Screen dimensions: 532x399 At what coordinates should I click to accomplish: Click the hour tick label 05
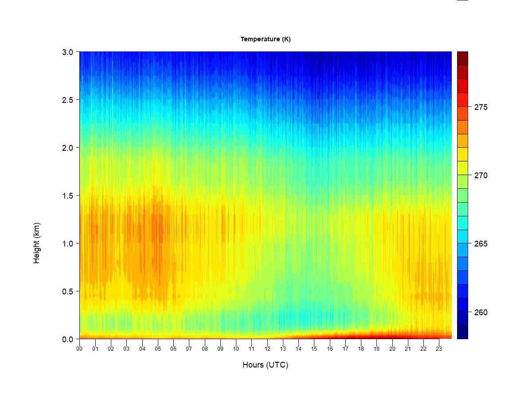pyautogui.click(x=157, y=348)
